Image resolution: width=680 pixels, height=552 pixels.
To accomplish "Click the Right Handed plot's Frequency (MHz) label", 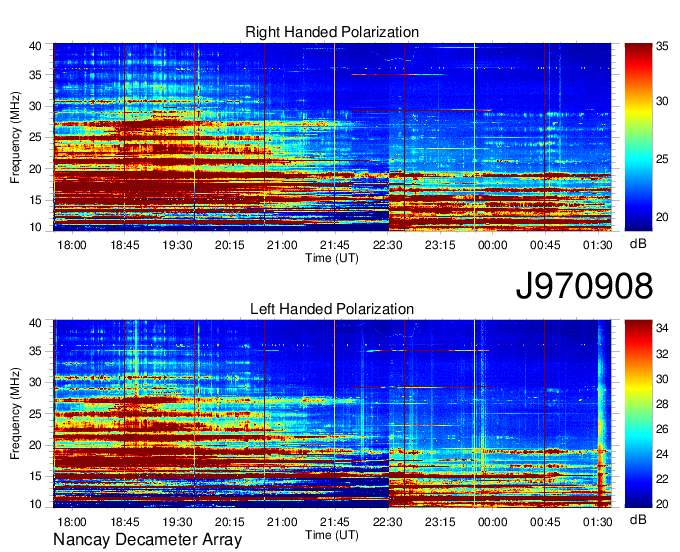I will click(x=15, y=137).
